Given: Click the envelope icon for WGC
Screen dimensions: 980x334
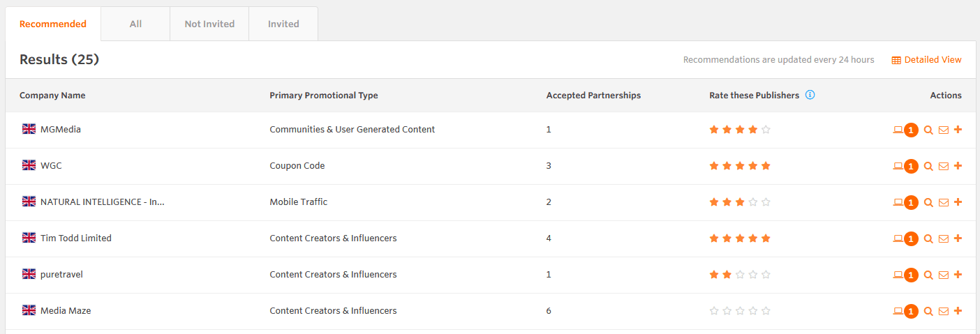Looking at the screenshot, I should click(x=943, y=166).
